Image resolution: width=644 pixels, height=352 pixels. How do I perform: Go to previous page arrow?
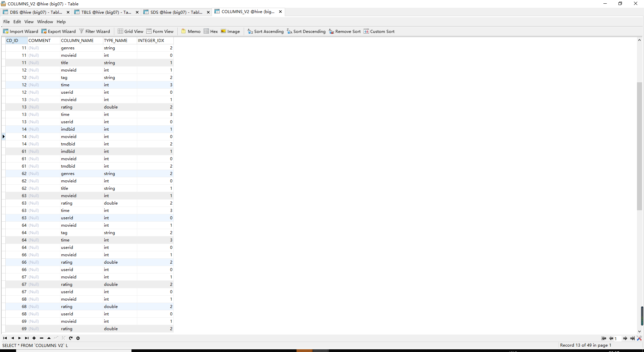(611, 339)
